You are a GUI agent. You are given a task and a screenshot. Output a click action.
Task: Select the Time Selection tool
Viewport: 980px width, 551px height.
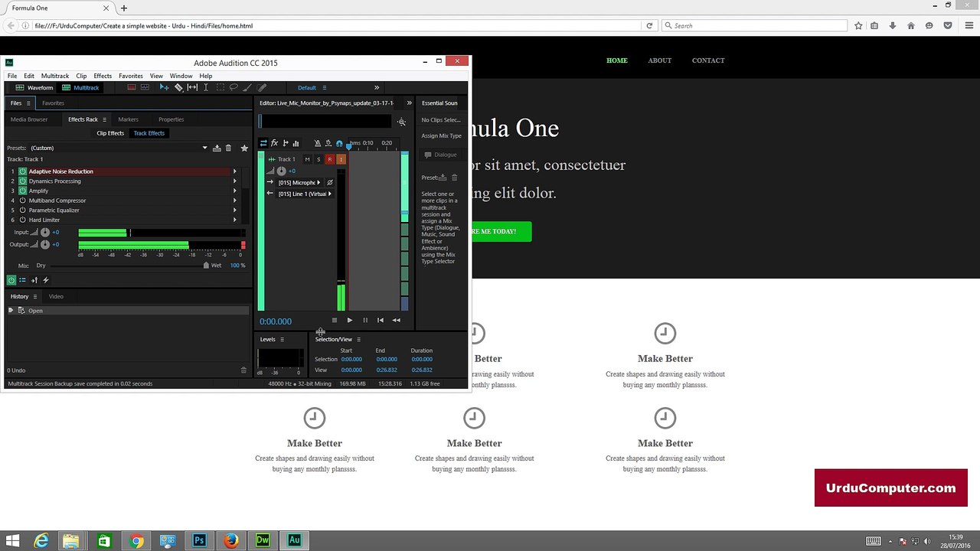[x=206, y=87]
